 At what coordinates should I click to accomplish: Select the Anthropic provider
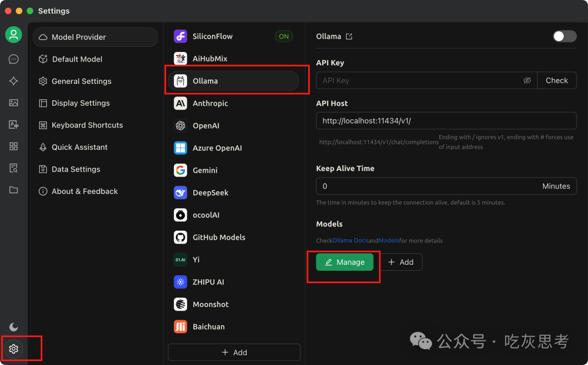(x=233, y=103)
